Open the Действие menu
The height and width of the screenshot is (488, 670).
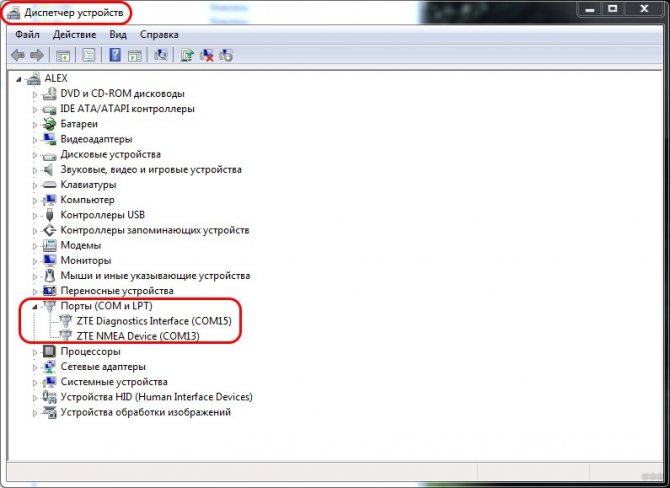[74, 35]
